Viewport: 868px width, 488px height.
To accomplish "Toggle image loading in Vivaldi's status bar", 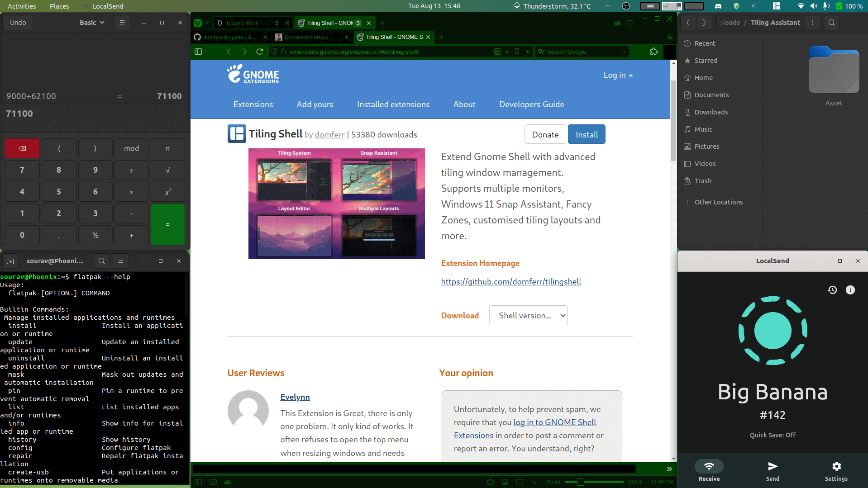I will pyautogui.click(x=505, y=482).
